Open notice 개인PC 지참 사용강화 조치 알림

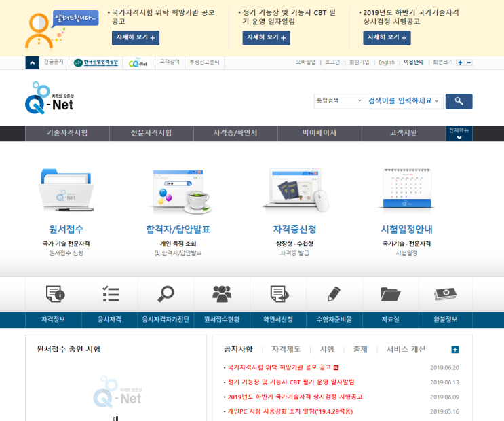[x=290, y=411]
